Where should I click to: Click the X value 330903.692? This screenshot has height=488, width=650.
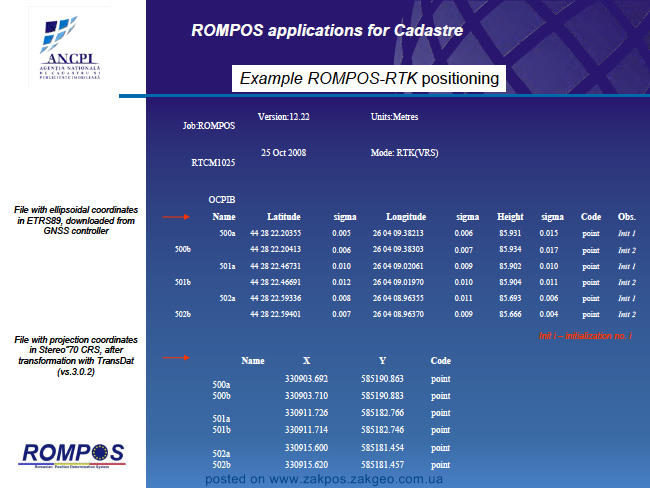(306, 379)
